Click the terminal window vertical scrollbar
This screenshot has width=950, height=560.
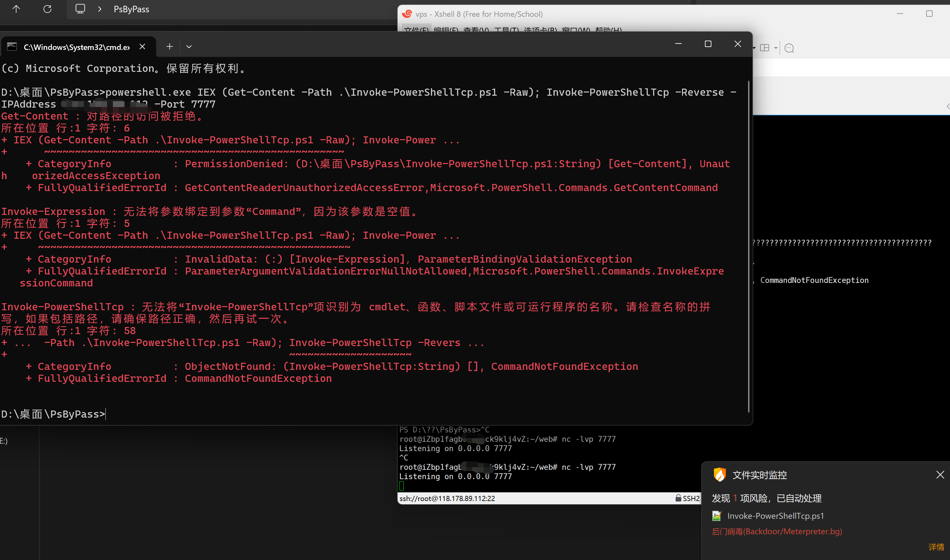[748, 245]
